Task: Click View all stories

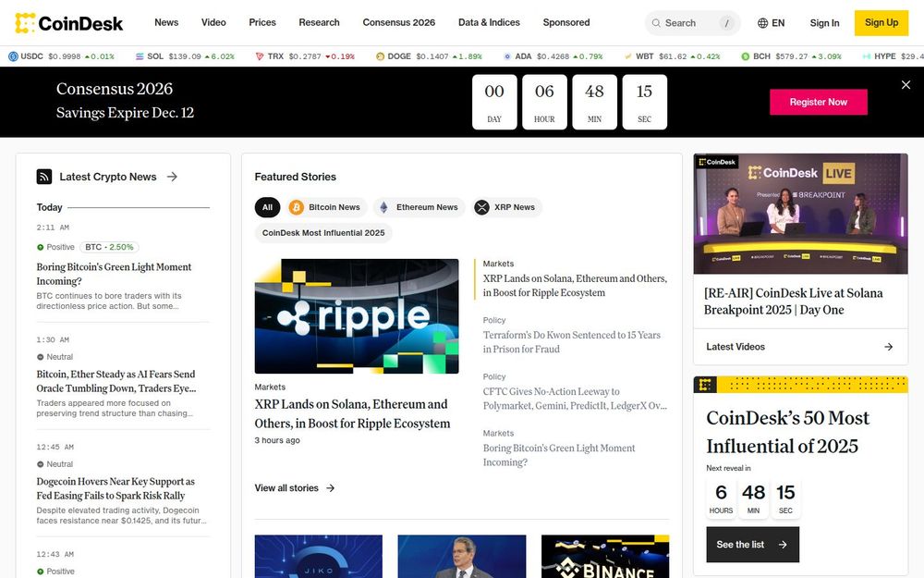Action: [x=286, y=487]
